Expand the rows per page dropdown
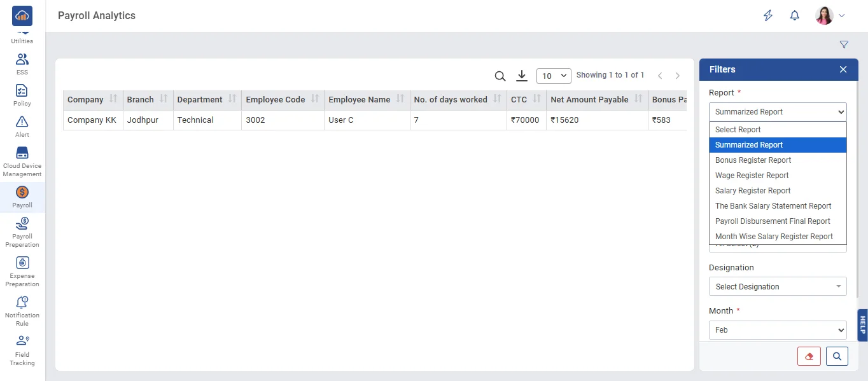Viewport: 868px width, 381px height. click(554, 76)
